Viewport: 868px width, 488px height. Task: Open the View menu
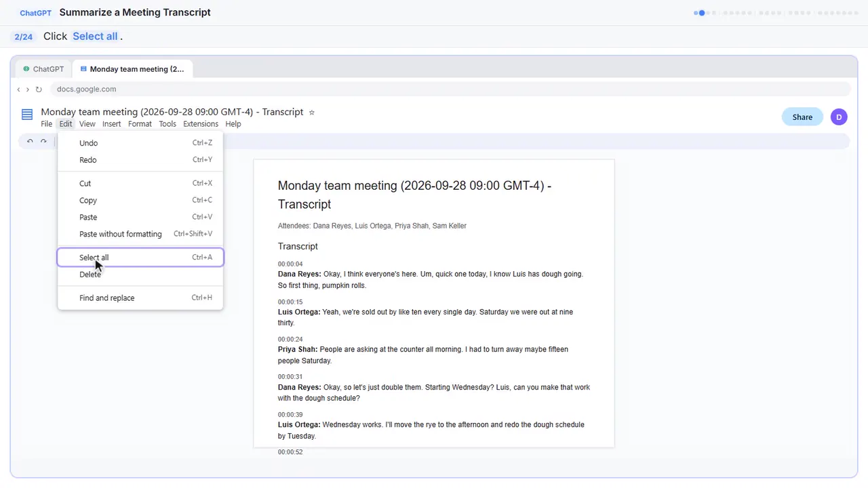click(x=87, y=124)
